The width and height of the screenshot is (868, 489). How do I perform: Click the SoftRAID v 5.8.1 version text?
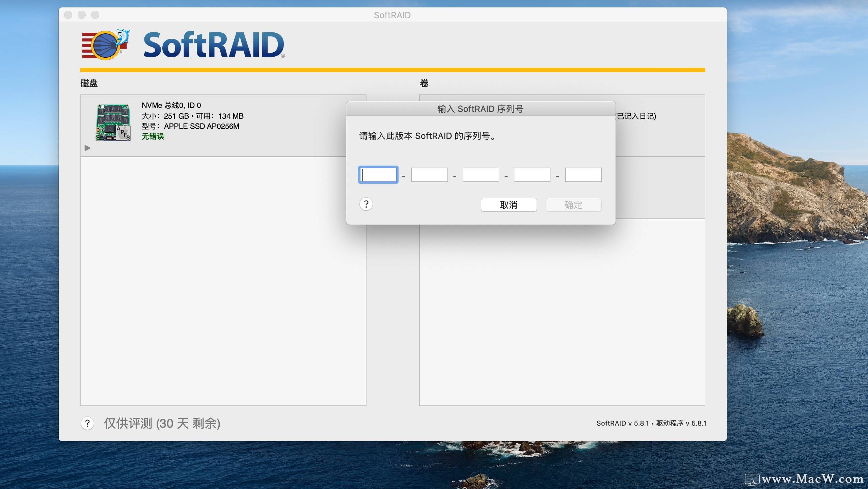[x=651, y=423]
